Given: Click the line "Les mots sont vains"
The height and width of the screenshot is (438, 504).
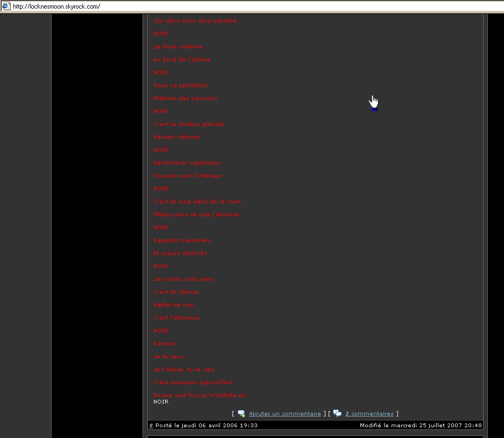Looking at the screenshot, I should 183,279.
